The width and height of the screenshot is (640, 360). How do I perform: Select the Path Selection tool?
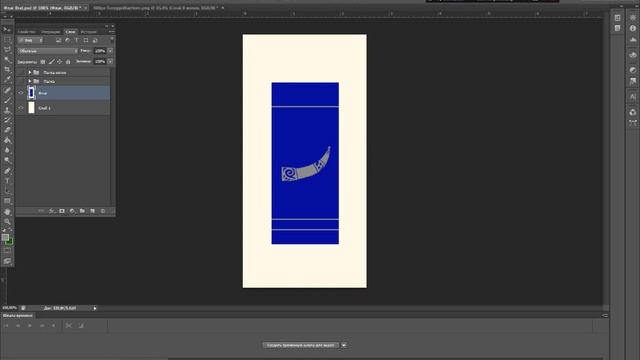7,191
